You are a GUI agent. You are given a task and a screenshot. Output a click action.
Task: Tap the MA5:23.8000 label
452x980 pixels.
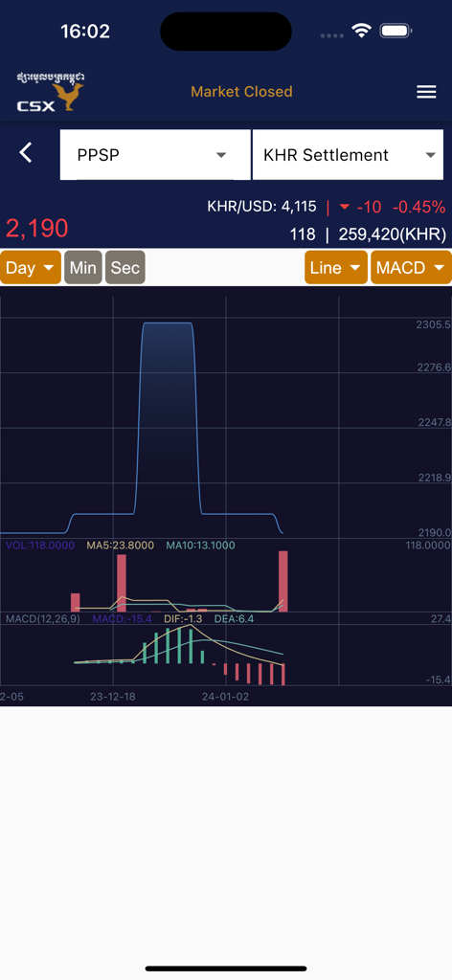[120, 546]
